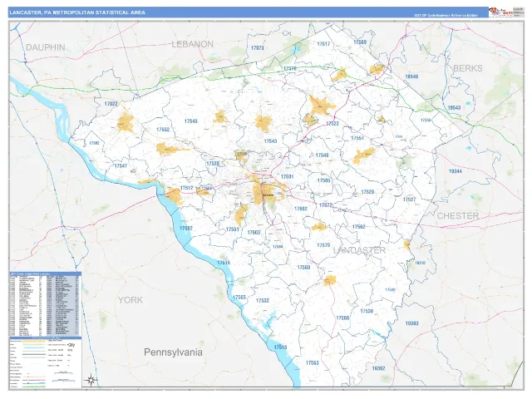
Task: Select the YORK county label
Action: [131, 300]
